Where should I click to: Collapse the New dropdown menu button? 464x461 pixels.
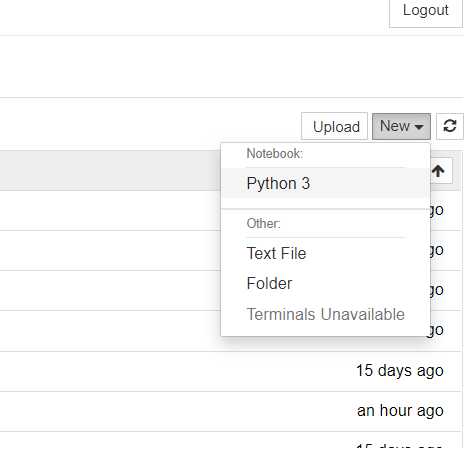pyautogui.click(x=401, y=126)
